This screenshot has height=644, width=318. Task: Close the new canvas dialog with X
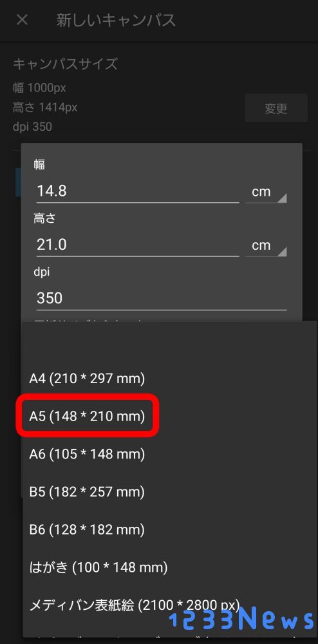coord(22,20)
